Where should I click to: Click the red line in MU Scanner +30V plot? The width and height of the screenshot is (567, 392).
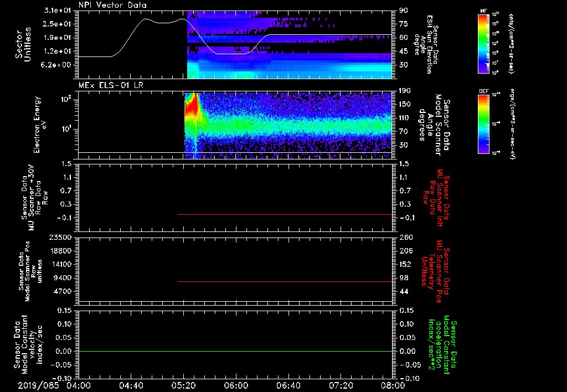pos(285,214)
